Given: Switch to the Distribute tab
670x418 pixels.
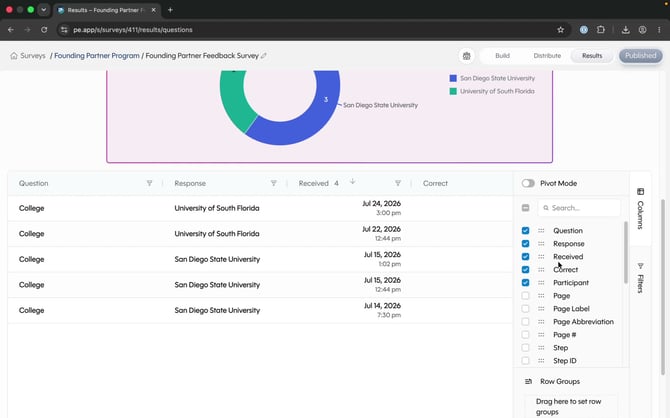Looking at the screenshot, I should click(x=547, y=56).
